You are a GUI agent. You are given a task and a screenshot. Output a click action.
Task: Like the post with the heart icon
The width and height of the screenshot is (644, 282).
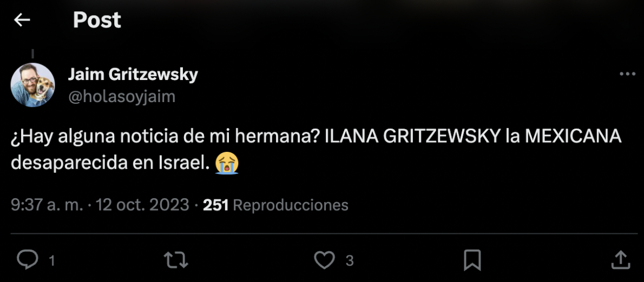(x=325, y=260)
